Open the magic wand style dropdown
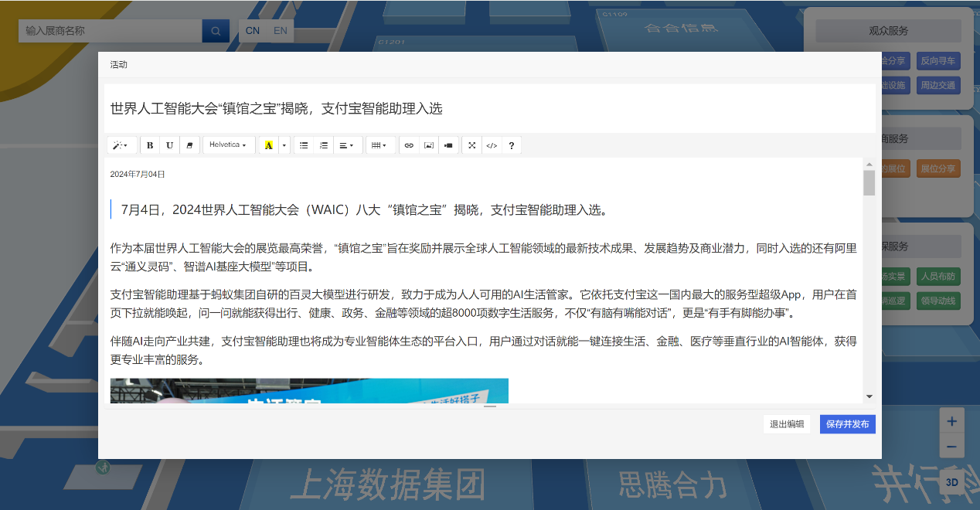Screen dimensions: 980x510 pos(121,145)
